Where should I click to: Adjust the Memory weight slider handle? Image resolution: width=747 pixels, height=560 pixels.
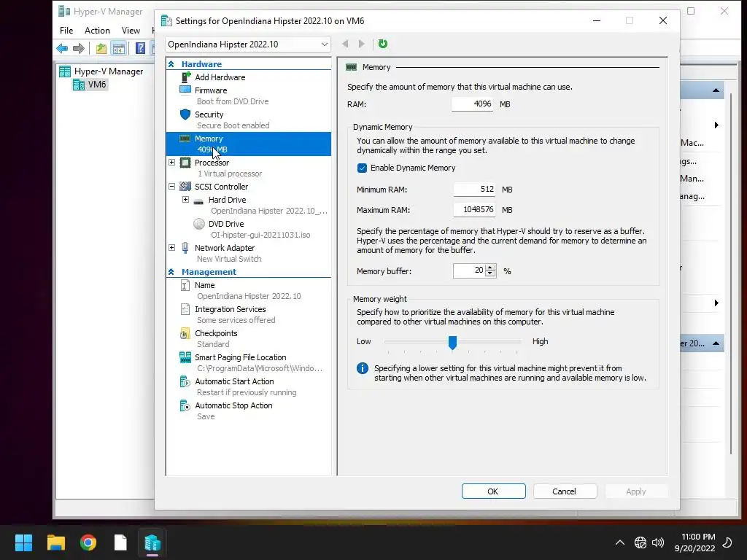click(452, 342)
